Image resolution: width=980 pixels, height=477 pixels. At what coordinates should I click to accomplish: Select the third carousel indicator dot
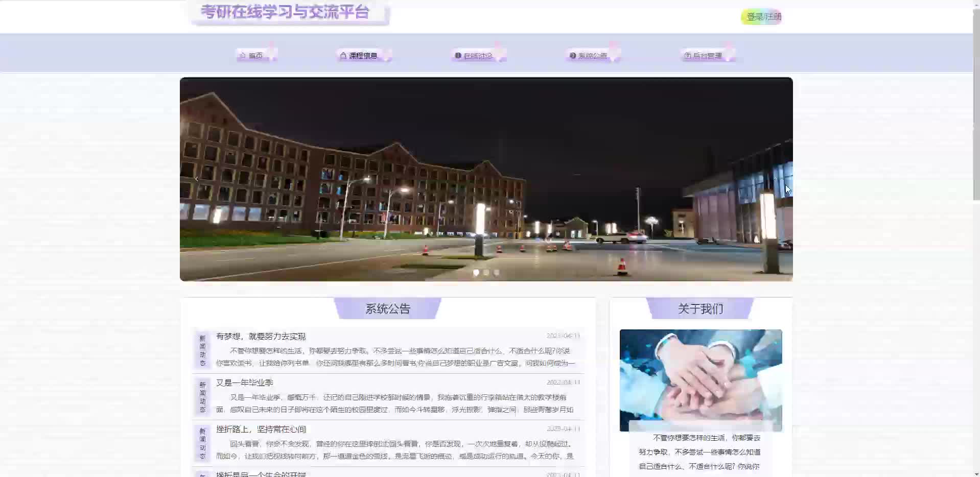pos(497,273)
